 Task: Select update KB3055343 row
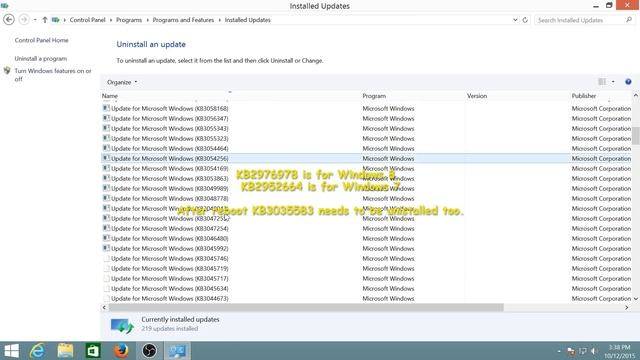coord(366,128)
